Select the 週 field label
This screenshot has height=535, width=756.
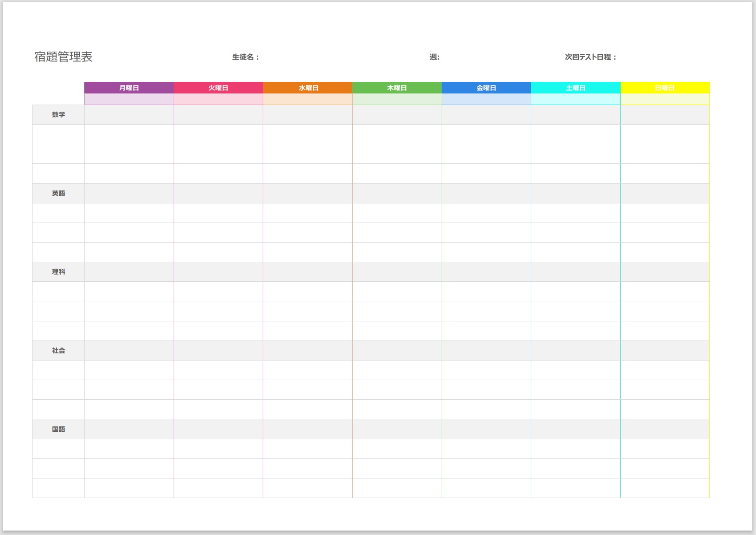point(434,57)
